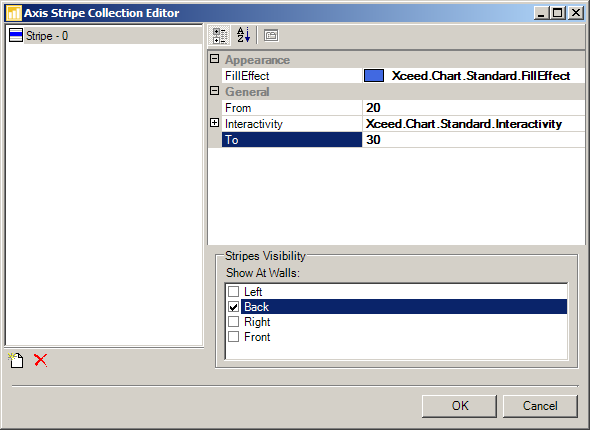The width and height of the screenshot is (590, 430).
Task: Check the Front wall checkbox
Action: click(233, 337)
